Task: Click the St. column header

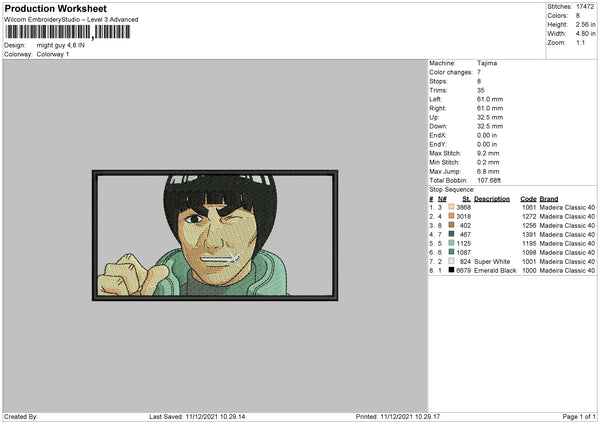Action: pyautogui.click(x=466, y=199)
